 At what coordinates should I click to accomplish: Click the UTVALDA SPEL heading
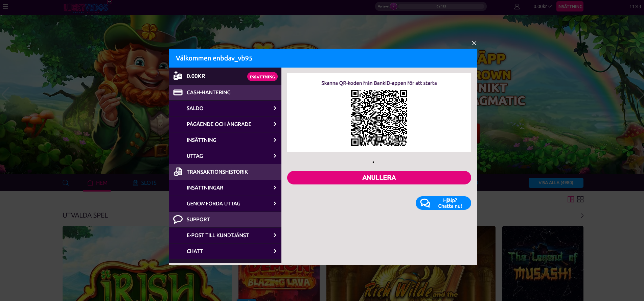(85, 215)
